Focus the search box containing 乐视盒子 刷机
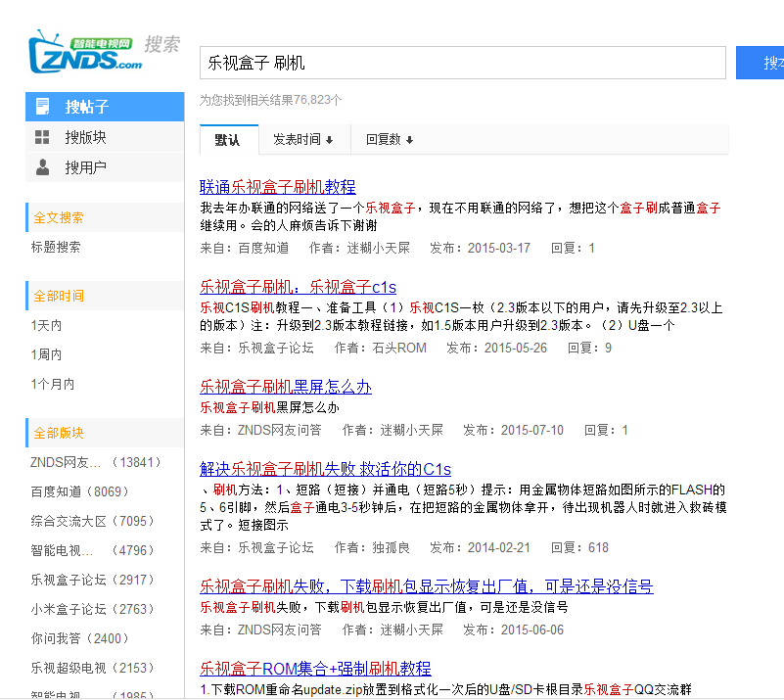 (x=463, y=63)
